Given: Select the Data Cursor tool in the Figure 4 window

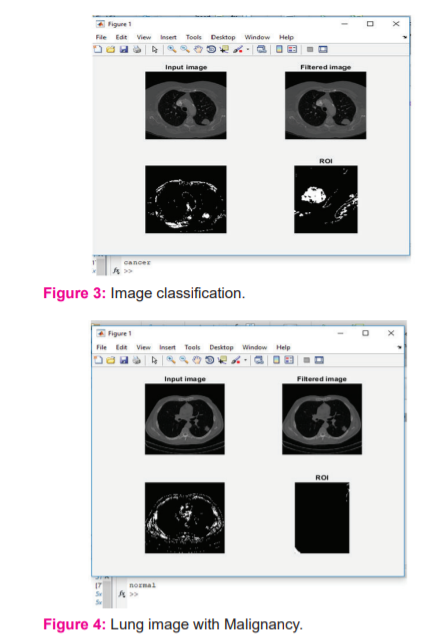Looking at the screenshot, I should click(x=223, y=360).
